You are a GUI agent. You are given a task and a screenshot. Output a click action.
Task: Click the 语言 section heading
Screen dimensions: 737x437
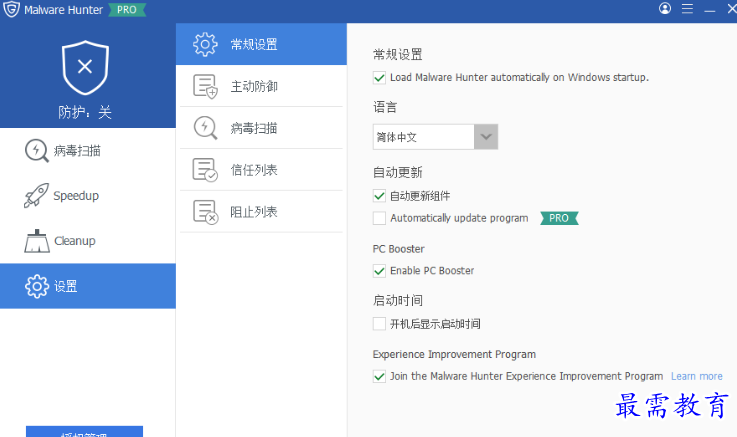point(385,107)
